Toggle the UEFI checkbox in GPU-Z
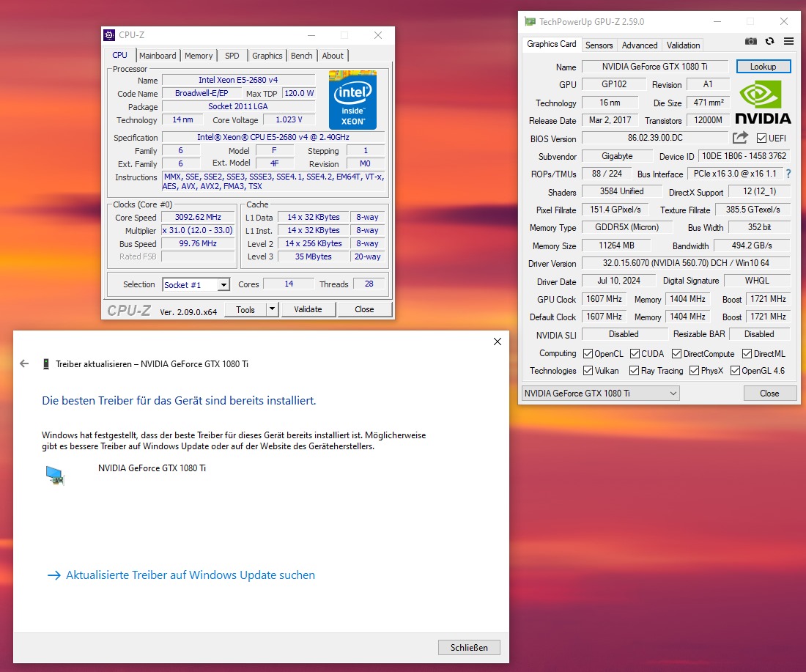The width and height of the screenshot is (806, 672). pos(761,139)
